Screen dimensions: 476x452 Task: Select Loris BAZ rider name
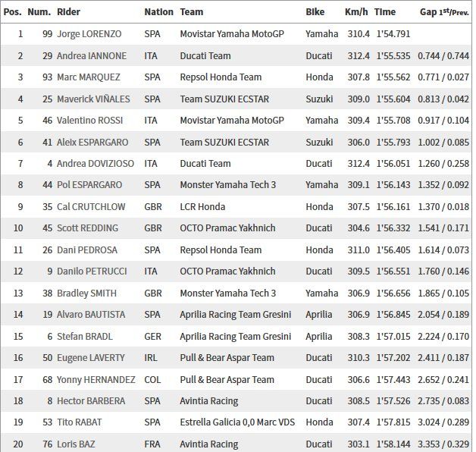point(76,444)
